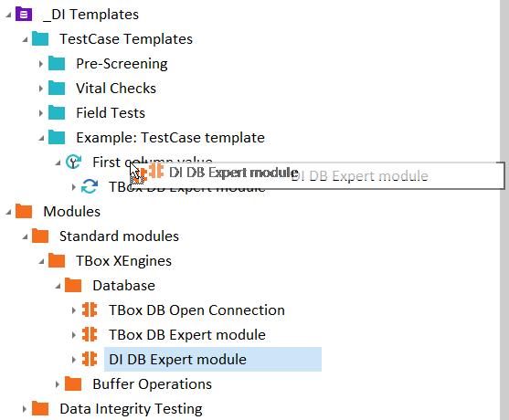Collapse the Database folder node
The height and width of the screenshot is (420, 509).
pyautogui.click(x=58, y=286)
